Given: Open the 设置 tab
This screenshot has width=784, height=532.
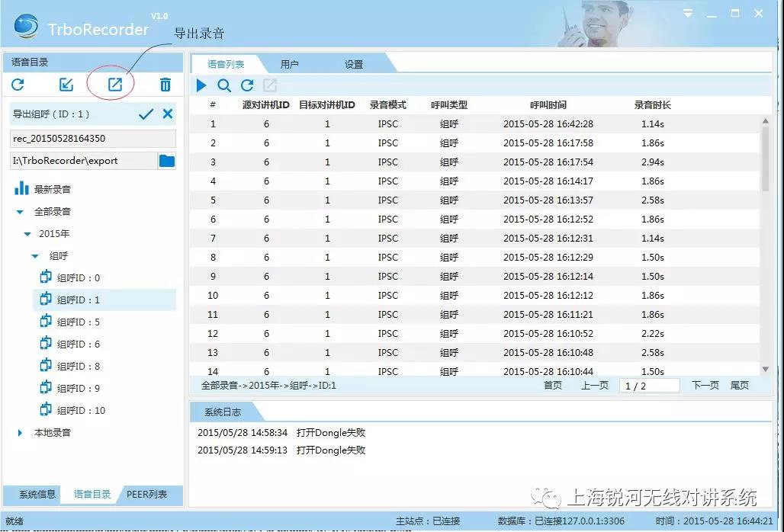Looking at the screenshot, I should 354,65.
